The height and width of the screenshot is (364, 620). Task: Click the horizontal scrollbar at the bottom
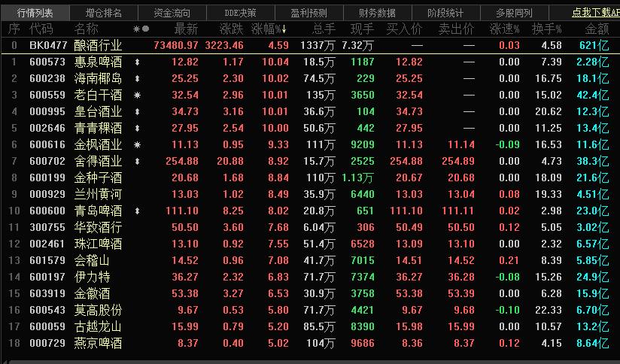(315, 362)
